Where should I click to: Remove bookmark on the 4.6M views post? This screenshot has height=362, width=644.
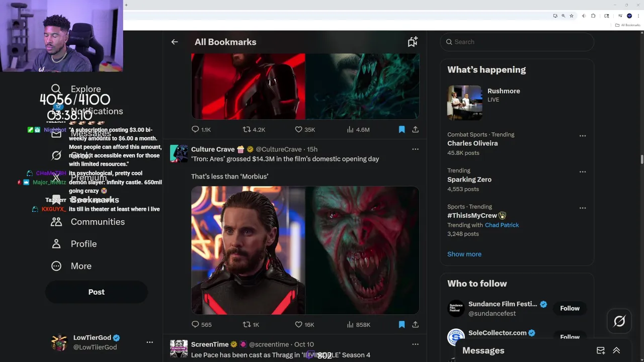pyautogui.click(x=401, y=130)
